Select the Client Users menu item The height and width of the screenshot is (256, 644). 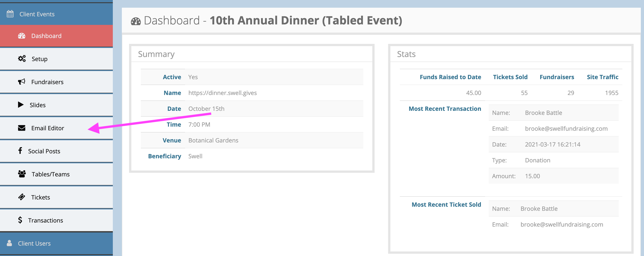pyautogui.click(x=56, y=243)
